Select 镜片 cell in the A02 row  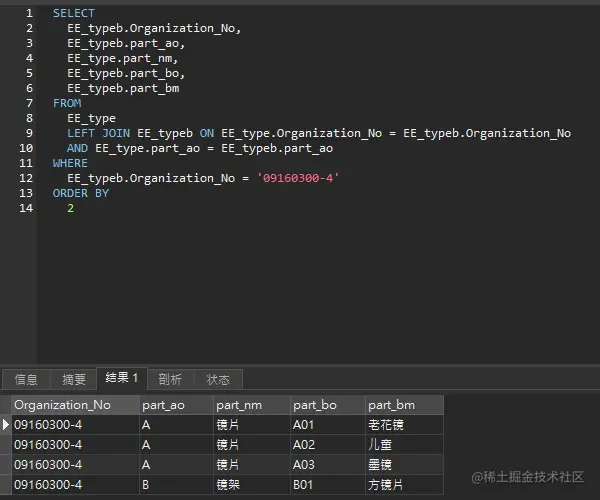[252, 445]
